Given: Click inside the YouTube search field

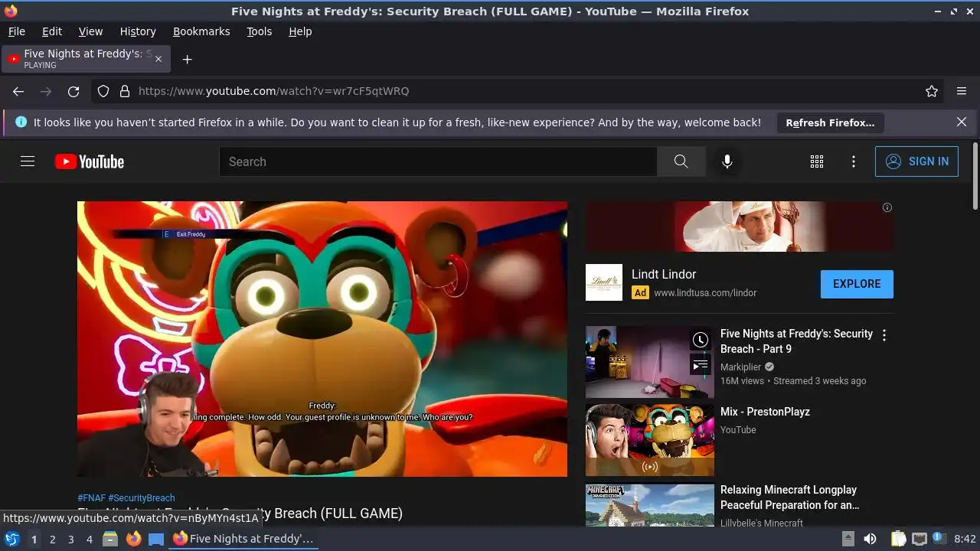Looking at the screenshot, I should click(438, 161).
